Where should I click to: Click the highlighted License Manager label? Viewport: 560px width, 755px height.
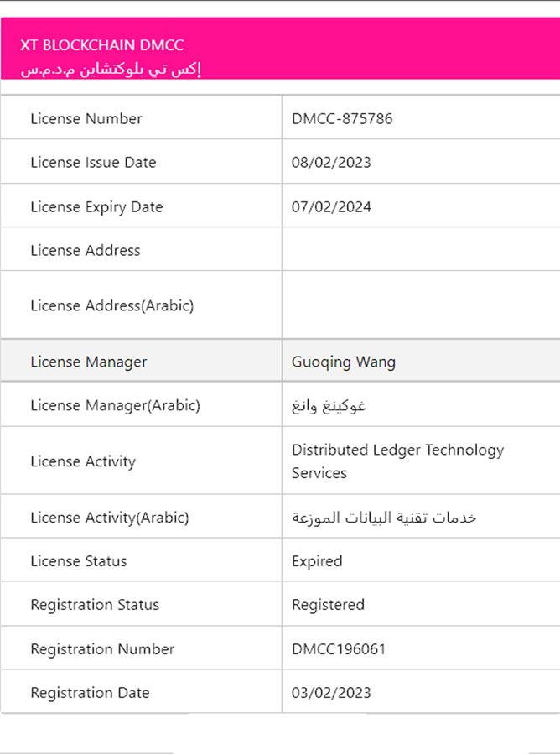coord(88,362)
